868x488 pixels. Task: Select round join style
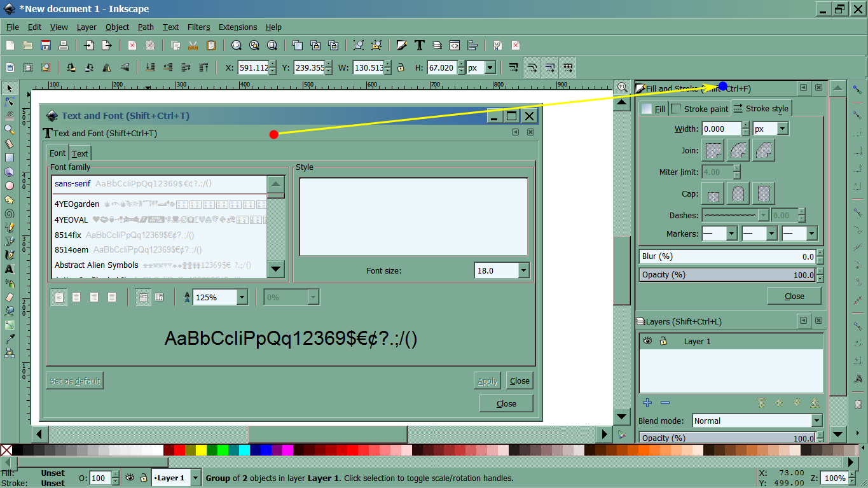click(738, 151)
